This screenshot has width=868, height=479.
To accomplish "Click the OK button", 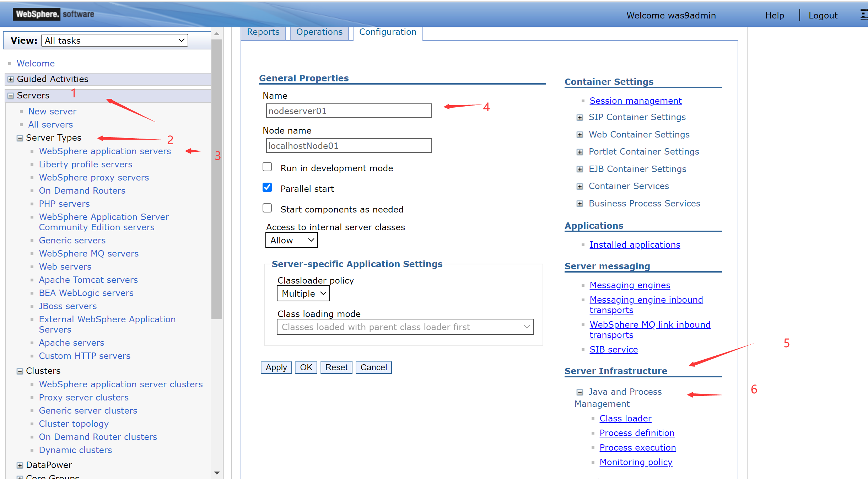I will click(x=306, y=367).
